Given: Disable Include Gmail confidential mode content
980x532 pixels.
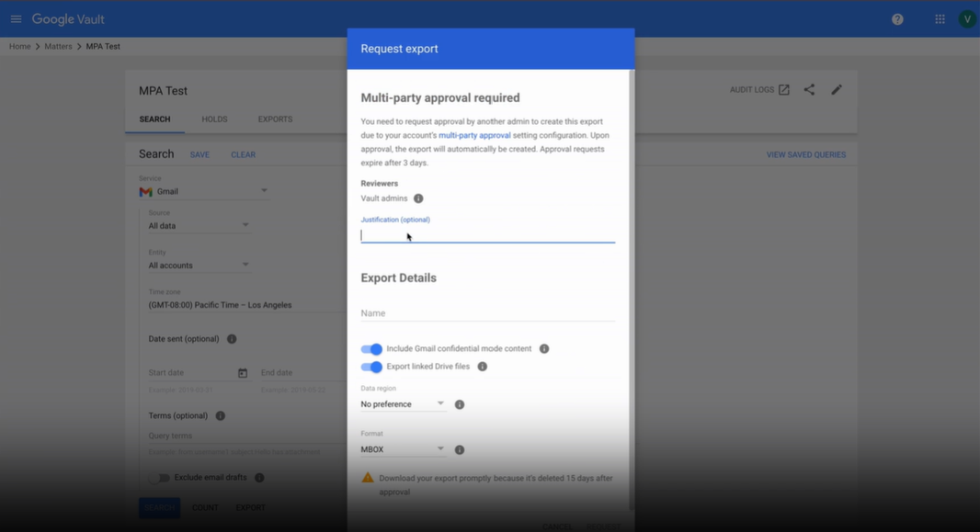Looking at the screenshot, I should 372,348.
